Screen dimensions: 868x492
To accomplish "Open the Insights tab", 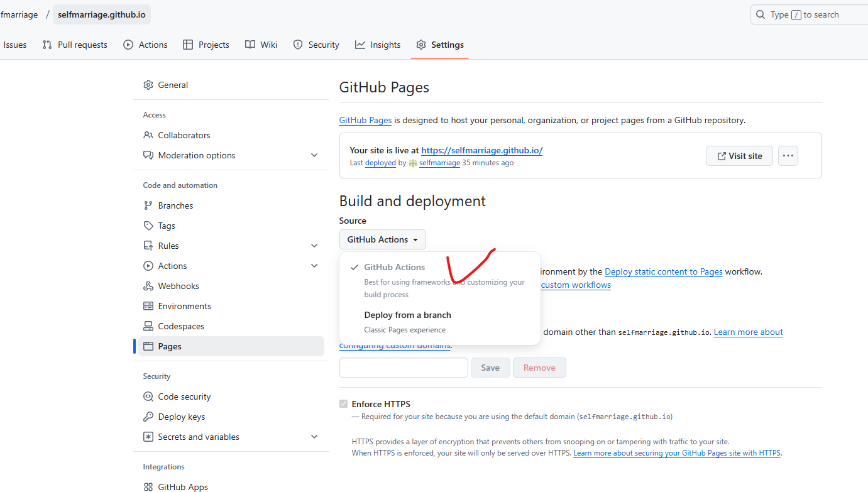I will (x=378, y=45).
